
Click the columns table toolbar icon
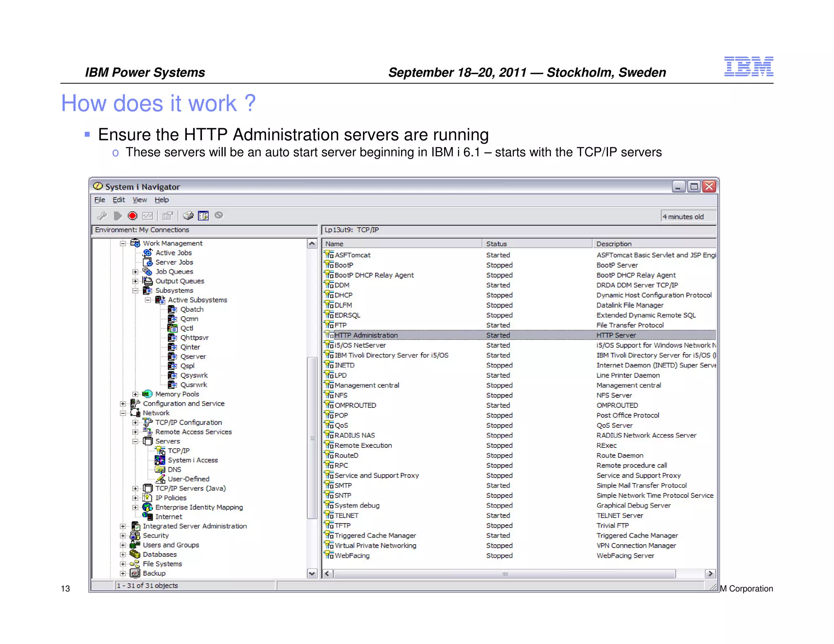click(203, 216)
